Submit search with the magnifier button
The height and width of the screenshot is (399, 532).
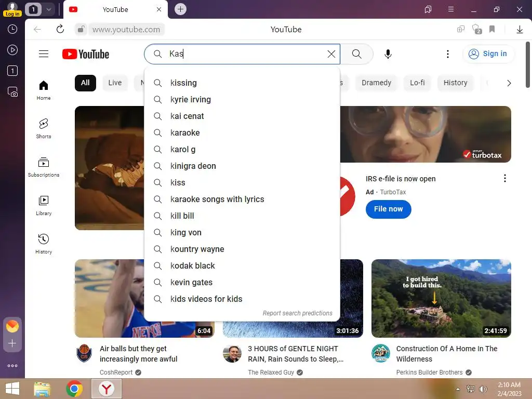[x=356, y=54]
